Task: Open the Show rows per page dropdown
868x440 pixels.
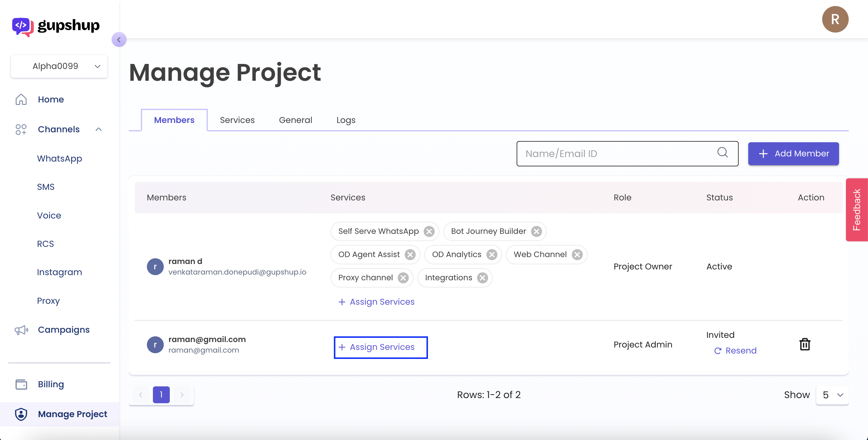Action: 832,395
